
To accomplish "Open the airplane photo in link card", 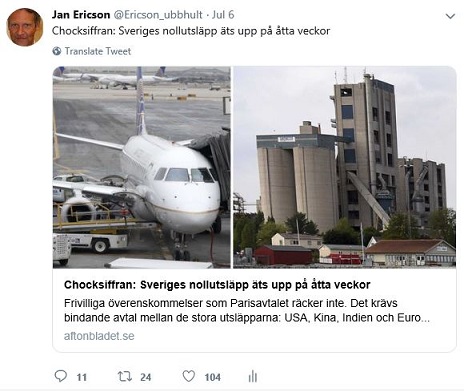I will (142, 167).
